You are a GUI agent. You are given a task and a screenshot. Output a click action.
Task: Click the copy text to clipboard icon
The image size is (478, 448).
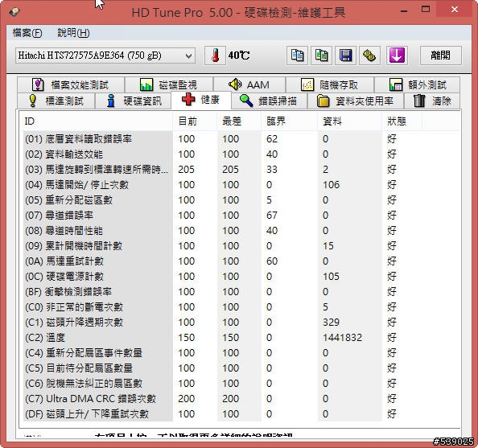pos(297,55)
